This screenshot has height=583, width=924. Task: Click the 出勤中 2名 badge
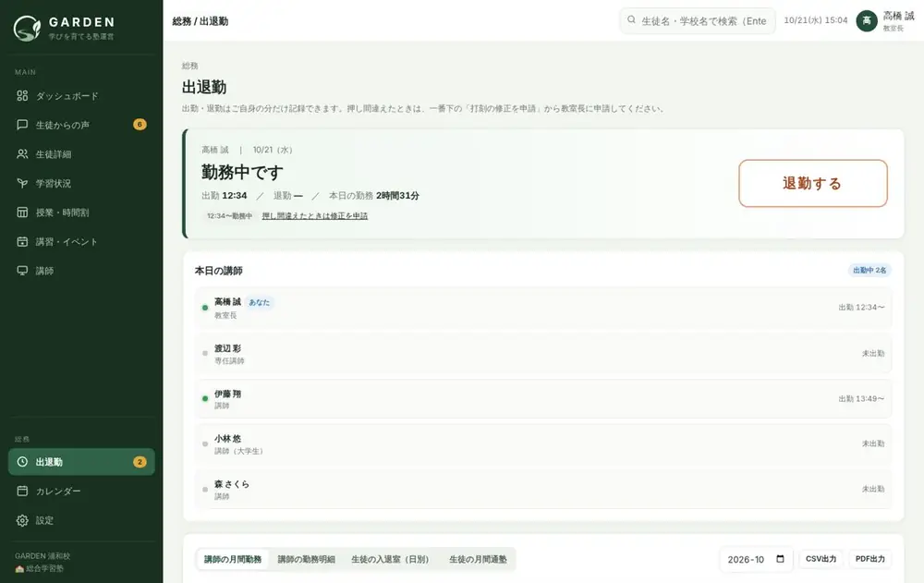pos(869,270)
